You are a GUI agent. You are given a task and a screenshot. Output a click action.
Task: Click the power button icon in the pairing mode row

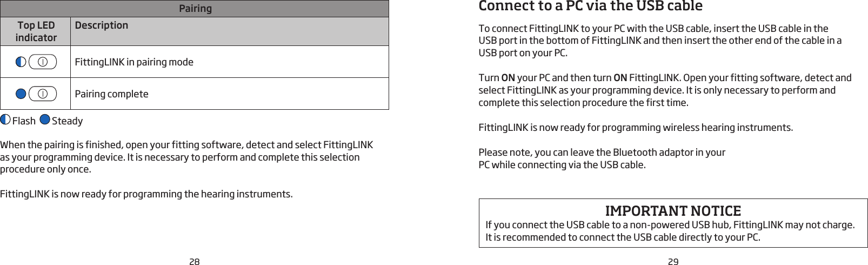point(43,62)
